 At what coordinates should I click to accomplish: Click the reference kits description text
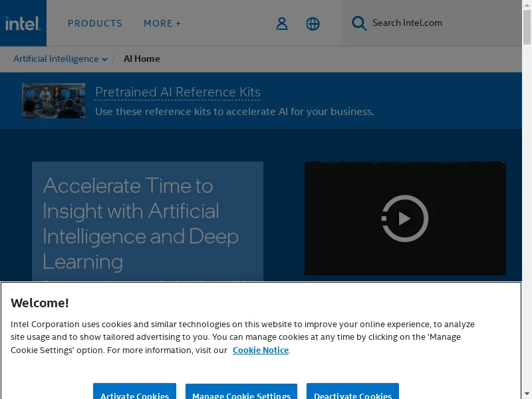point(235,112)
